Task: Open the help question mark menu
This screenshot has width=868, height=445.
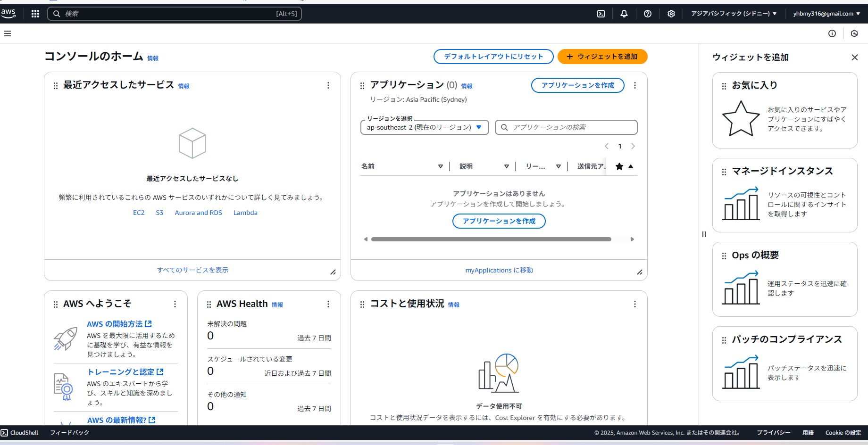Action: (x=648, y=14)
